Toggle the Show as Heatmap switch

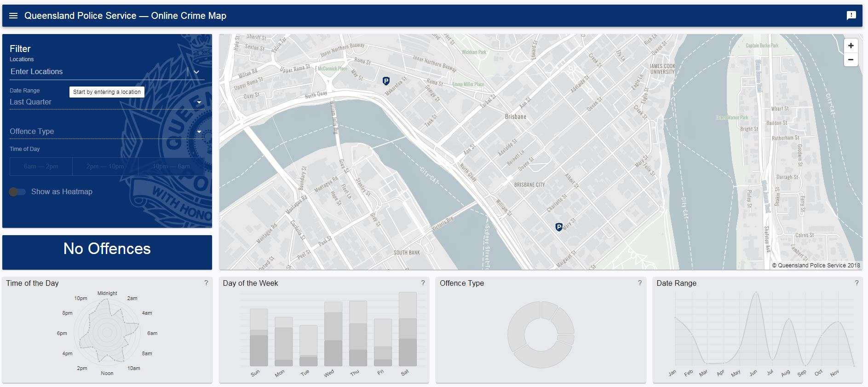[17, 192]
